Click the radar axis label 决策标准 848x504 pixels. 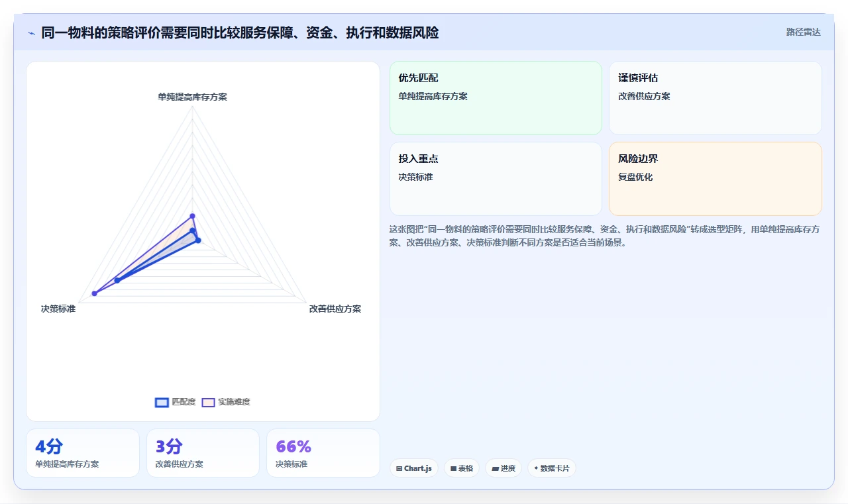(x=58, y=309)
